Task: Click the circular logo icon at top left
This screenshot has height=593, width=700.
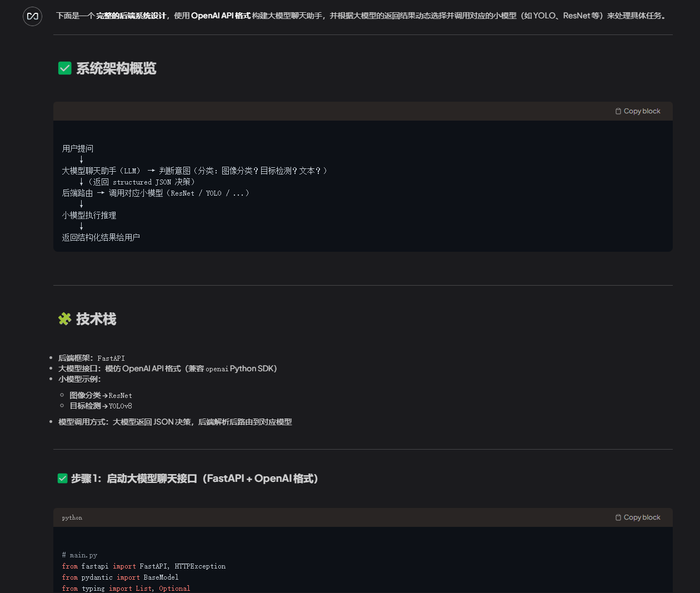Action: 32,16
